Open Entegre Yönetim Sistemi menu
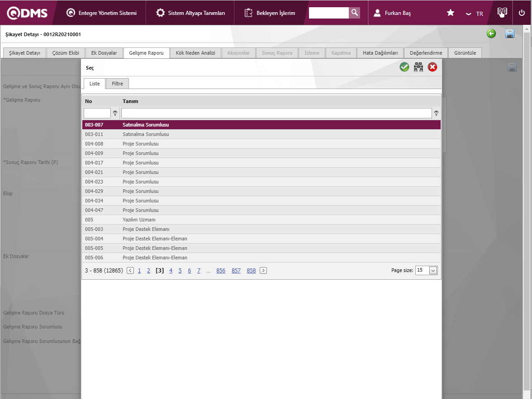Image resolution: width=532 pixels, height=399 pixels. [x=102, y=13]
